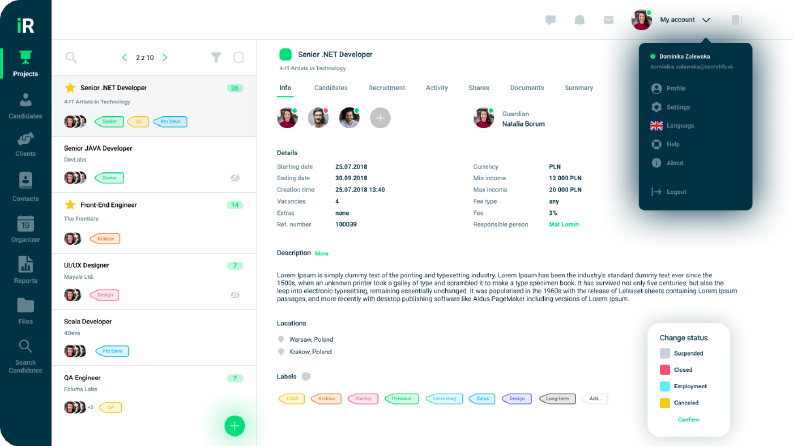Select the Employment status
This screenshot has height=446, width=793.
[683, 386]
